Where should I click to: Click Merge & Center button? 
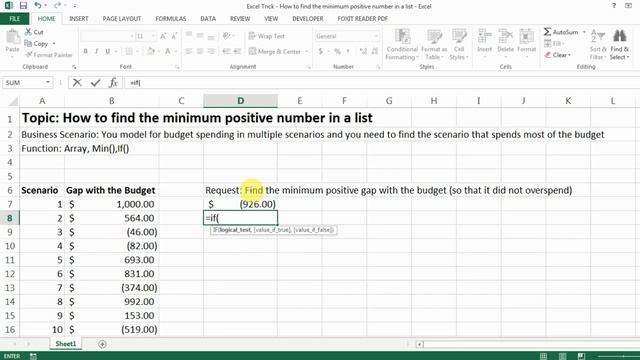point(275,51)
